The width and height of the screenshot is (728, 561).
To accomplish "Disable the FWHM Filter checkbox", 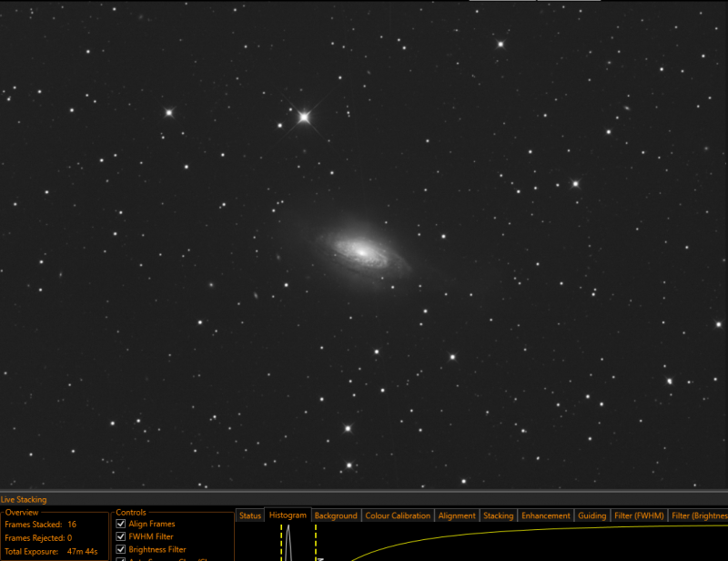I will (121, 536).
